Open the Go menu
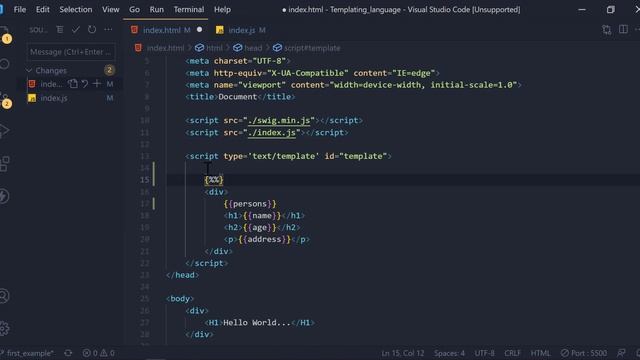 (x=134, y=9)
